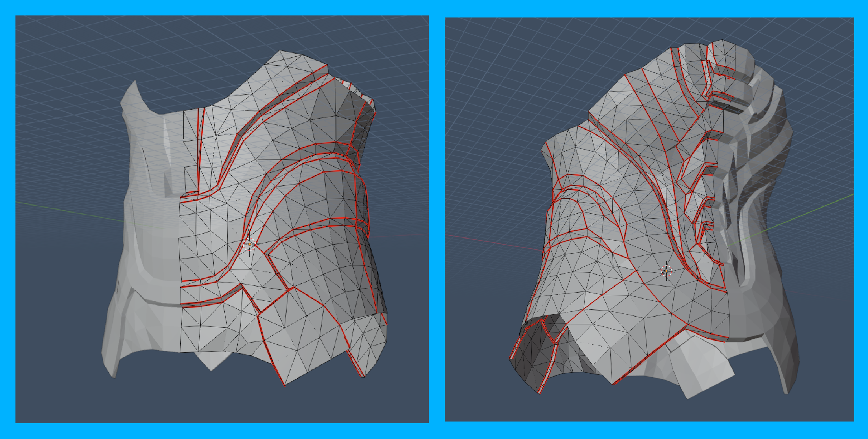Click the 3D cursor in right viewport
Image resolution: width=868 pixels, height=439 pixels.
coord(666,271)
